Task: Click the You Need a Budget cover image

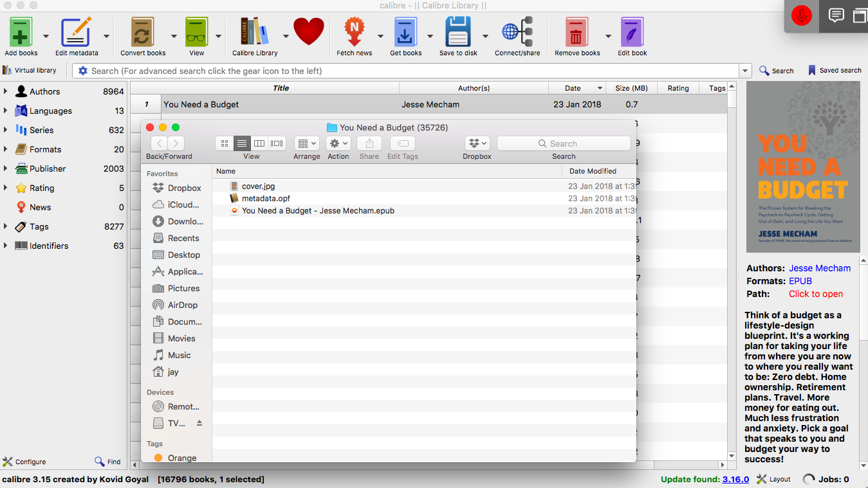Action: 803,167
